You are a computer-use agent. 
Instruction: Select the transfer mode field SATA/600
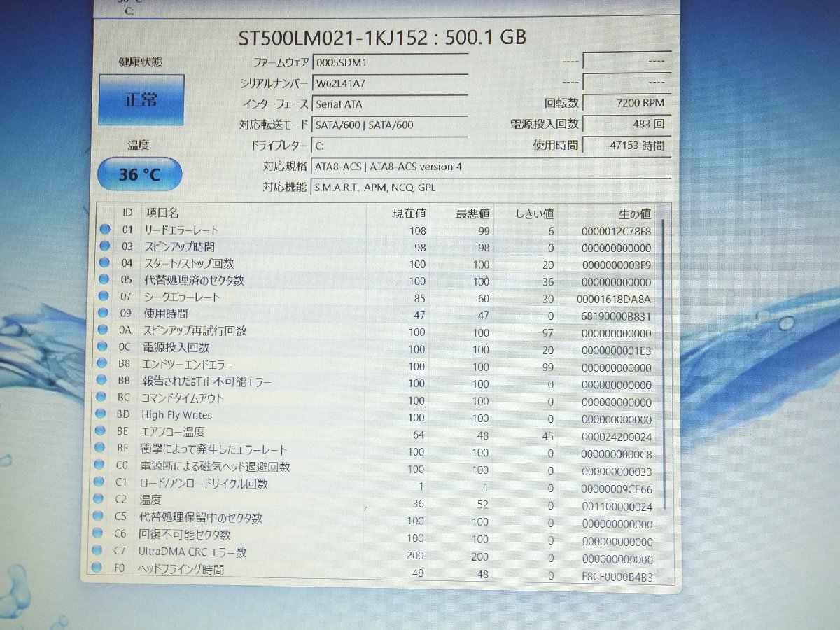[x=389, y=125]
